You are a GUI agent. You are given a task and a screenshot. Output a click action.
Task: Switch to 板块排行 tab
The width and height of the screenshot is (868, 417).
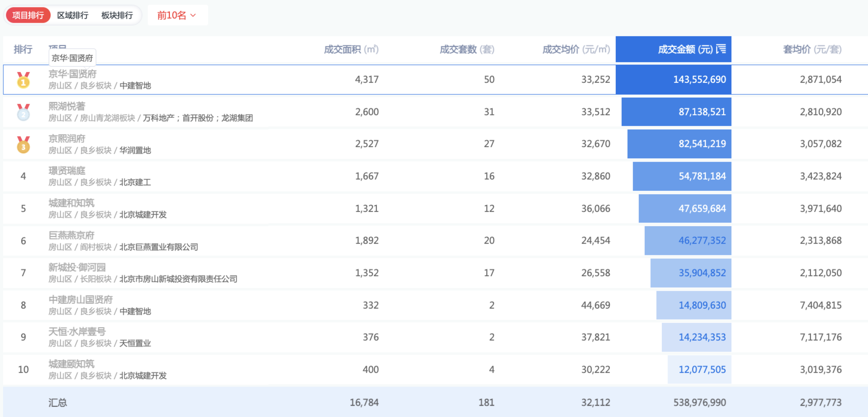click(x=117, y=15)
